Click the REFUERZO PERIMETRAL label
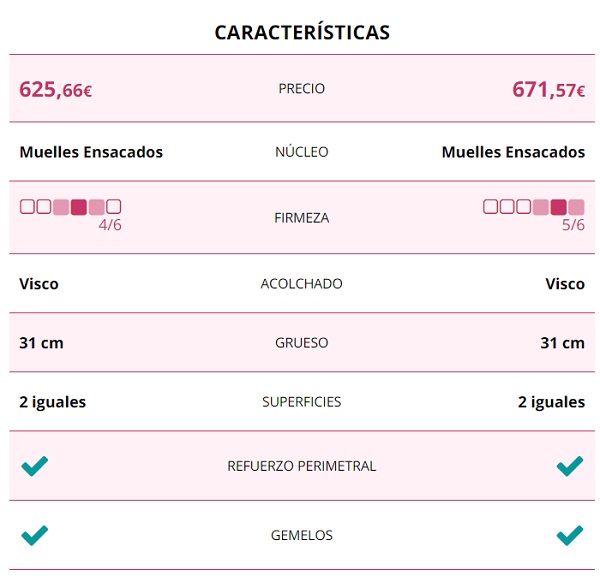 (301, 466)
